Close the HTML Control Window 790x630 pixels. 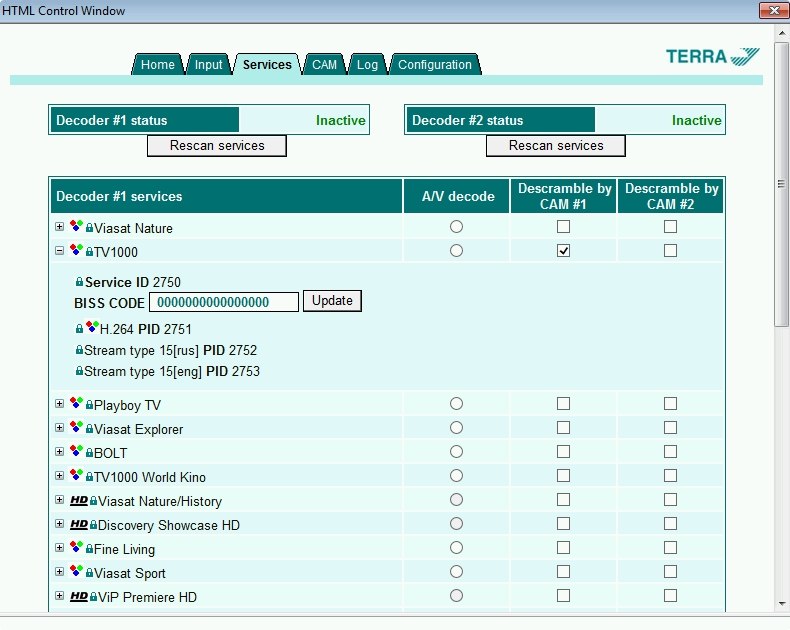click(774, 10)
